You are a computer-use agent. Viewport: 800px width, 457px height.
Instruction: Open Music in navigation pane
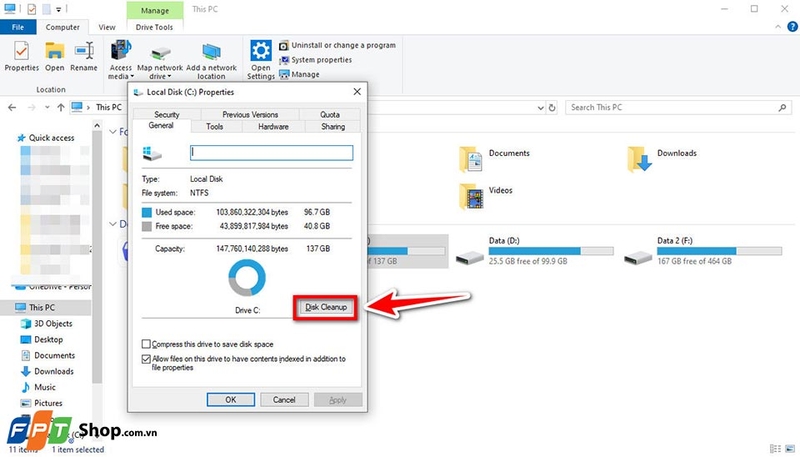pos(38,387)
